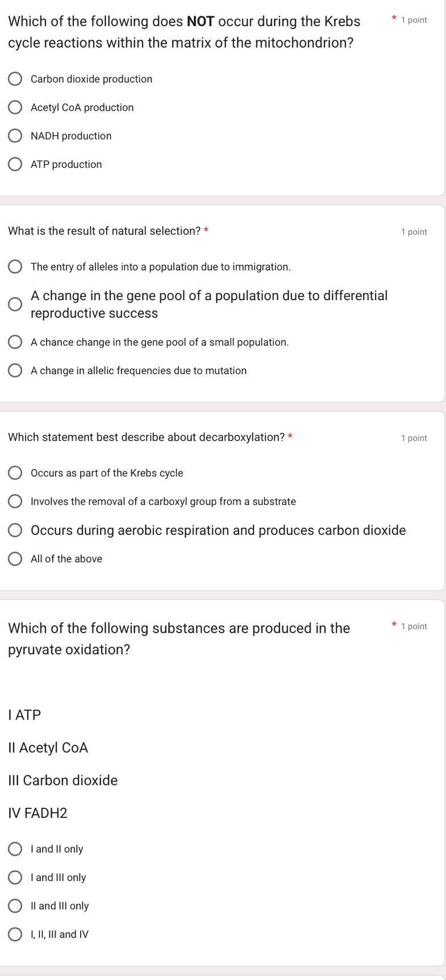Screen dimensions: 446x980
Task: Choose answer about allele entry via immigration
Action: 15,267
